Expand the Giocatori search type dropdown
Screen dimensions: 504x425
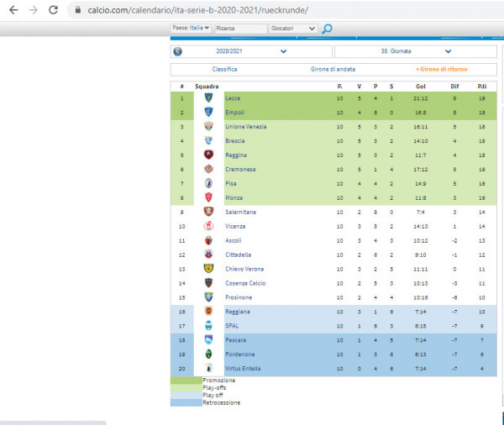point(293,29)
